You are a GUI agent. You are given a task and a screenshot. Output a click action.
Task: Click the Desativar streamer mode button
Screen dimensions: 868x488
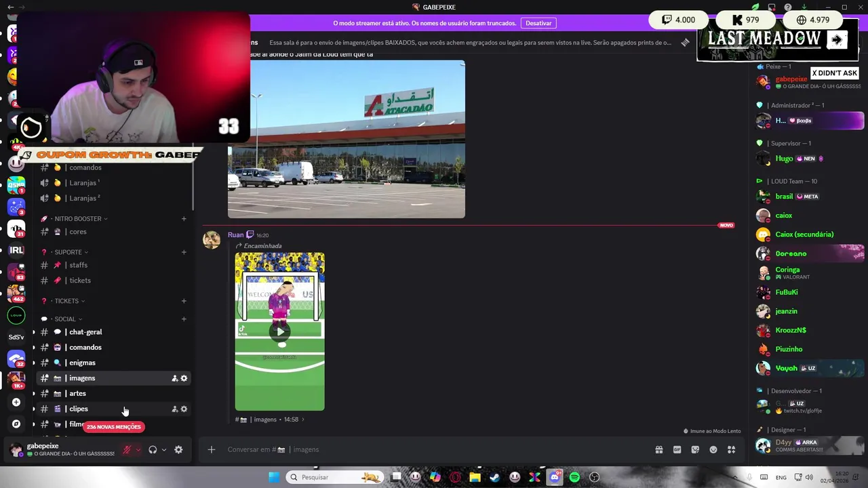(x=538, y=23)
